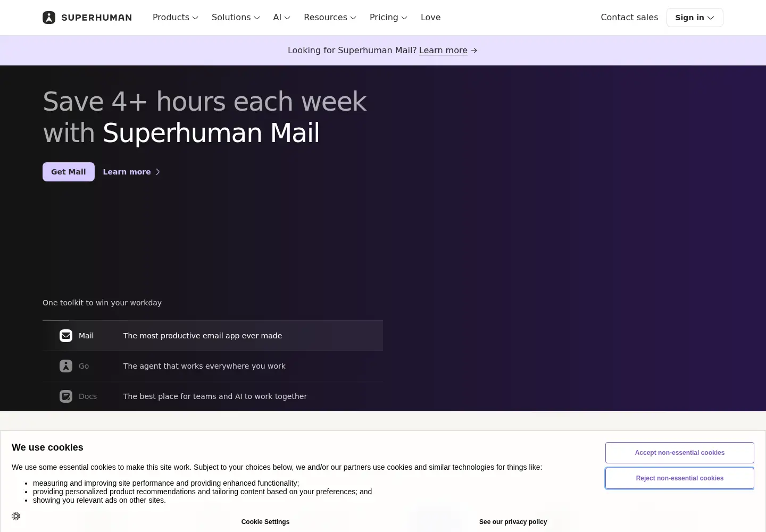This screenshot has width=766, height=532.
Task: Open Learn more link in purple banner
Action: point(443,51)
